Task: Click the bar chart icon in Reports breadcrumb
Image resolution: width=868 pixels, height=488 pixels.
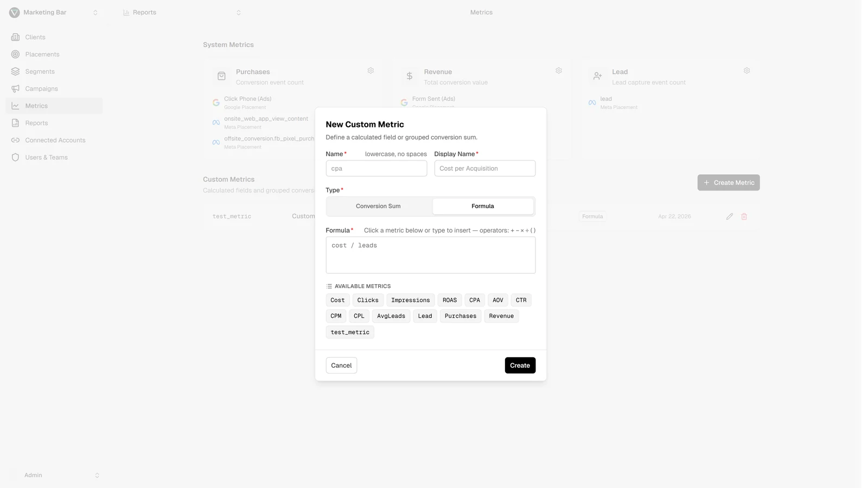Action: [x=126, y=12]
